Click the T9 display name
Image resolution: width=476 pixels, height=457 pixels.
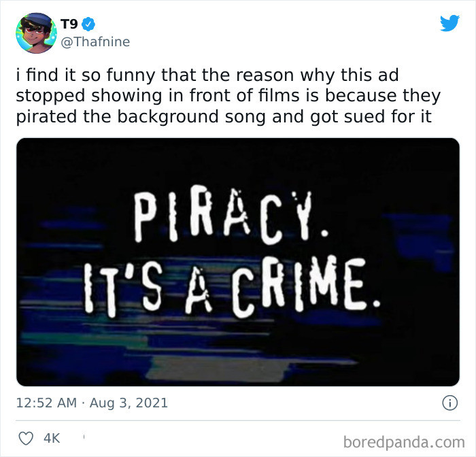[69, 24]
